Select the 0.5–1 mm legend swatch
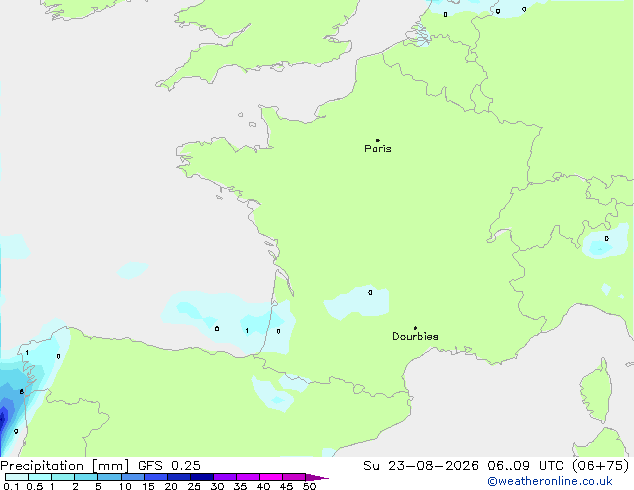This screenshot has height=490, width=634. tap(40, 477)
